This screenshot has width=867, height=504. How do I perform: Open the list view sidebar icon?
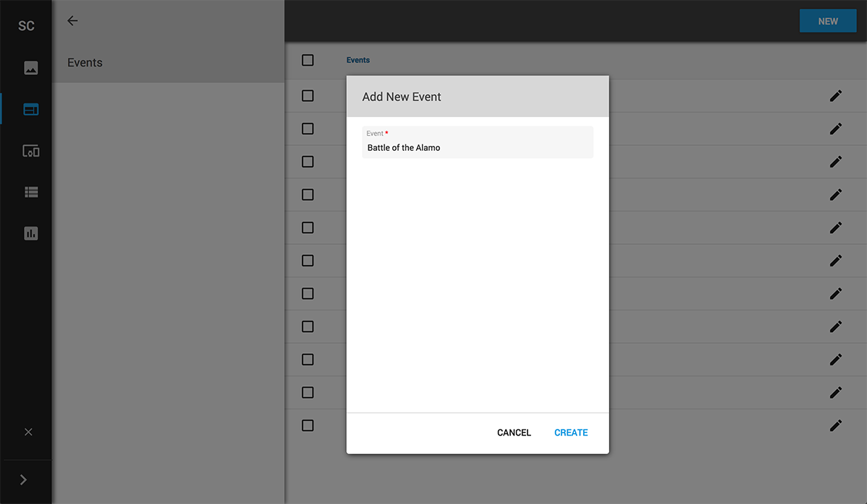pyautogui.click(x=30, y=192)
